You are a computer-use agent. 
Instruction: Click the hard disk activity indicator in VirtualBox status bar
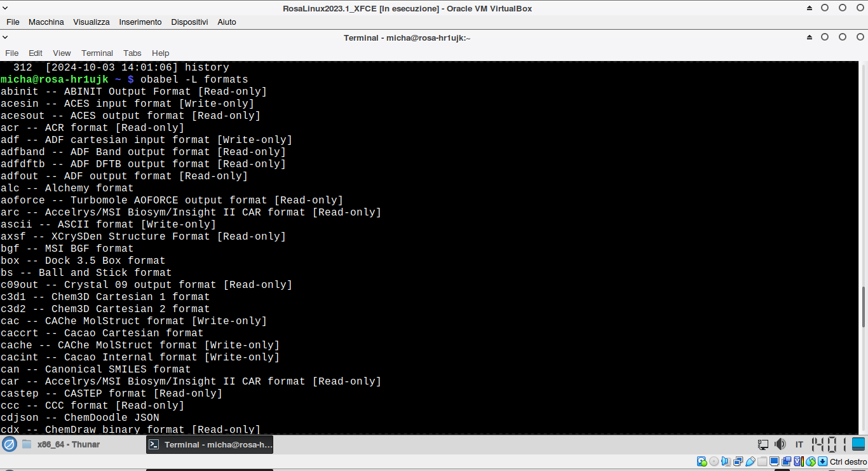point(702,461)
